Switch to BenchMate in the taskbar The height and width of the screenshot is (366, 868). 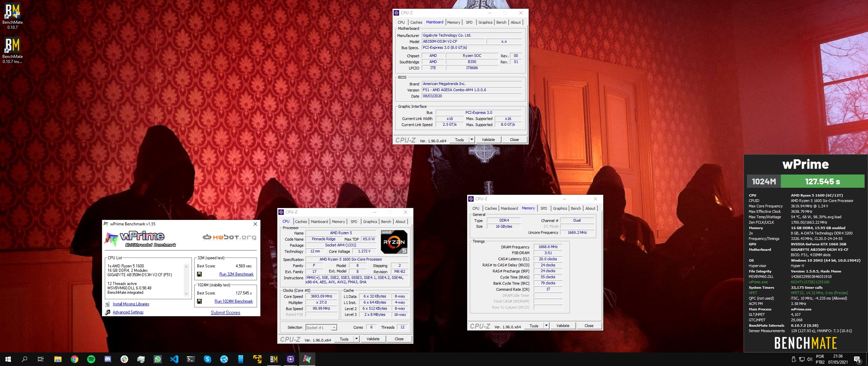[274, 359]
